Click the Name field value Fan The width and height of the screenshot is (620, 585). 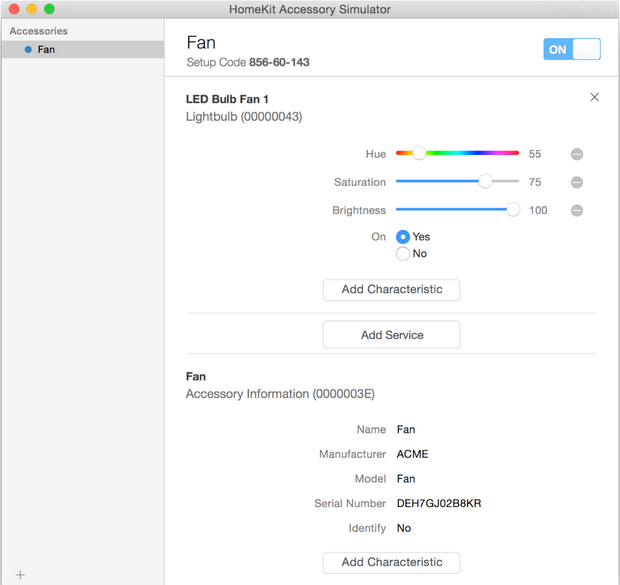click(x=406, y=430)
